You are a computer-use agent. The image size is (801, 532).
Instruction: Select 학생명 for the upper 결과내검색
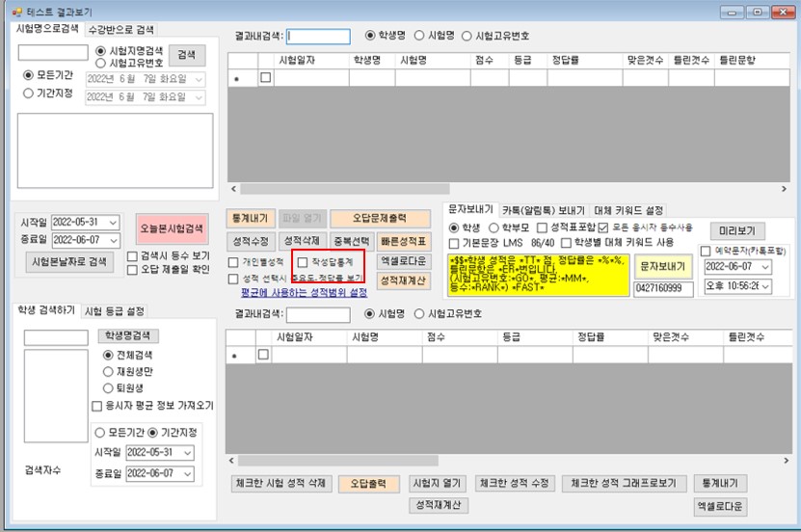(x=370, y=36)
